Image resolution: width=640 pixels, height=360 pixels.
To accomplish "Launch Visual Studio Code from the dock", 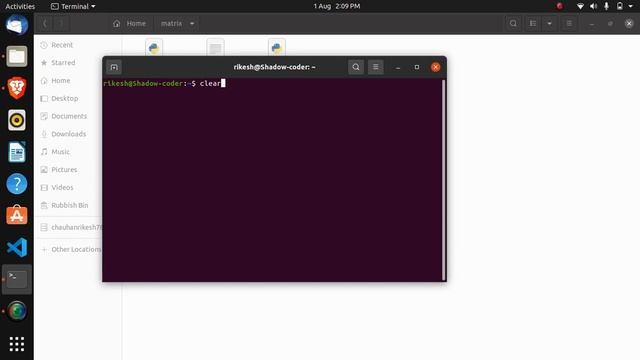I will (17, 247).
